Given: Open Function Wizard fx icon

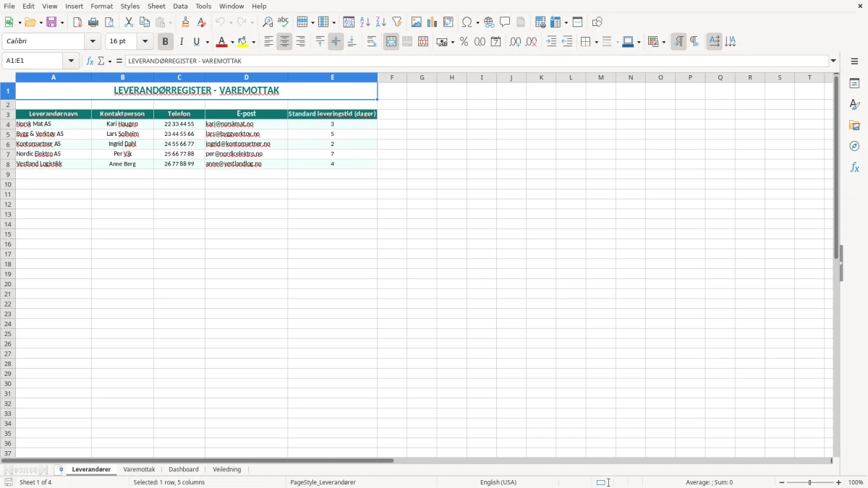Looking at the screenshot, I should click(90, 61).
